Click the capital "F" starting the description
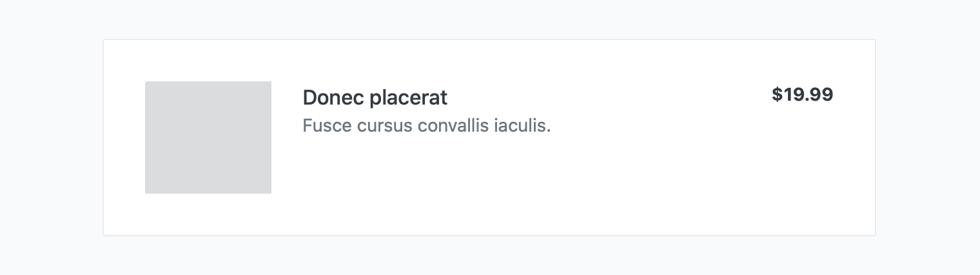The width and height of the screenshot is (980, 275). click(307, 125)
